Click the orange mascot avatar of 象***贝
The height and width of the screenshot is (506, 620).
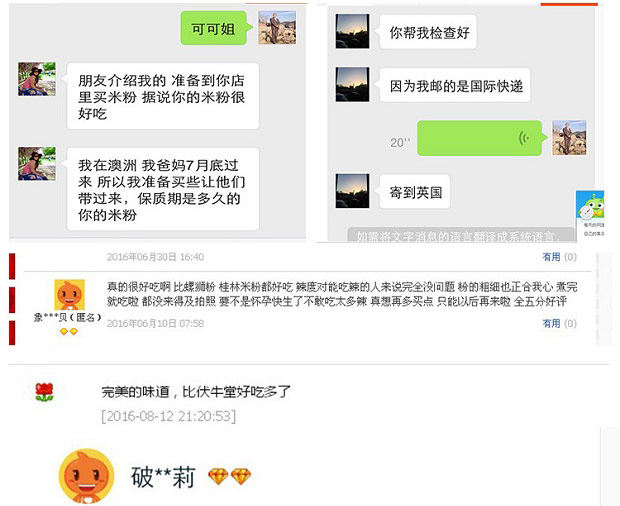[69, 295]
